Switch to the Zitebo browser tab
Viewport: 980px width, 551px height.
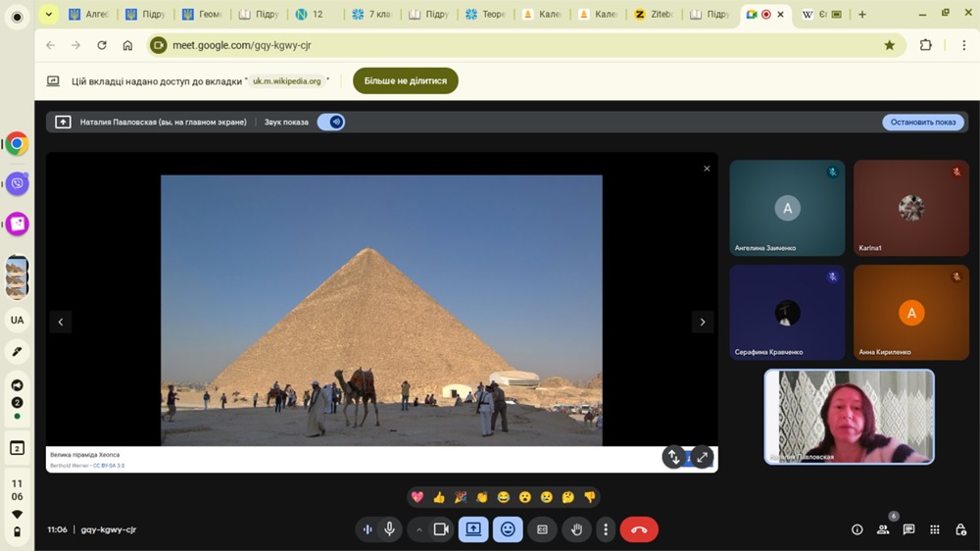tap(655, 15)
